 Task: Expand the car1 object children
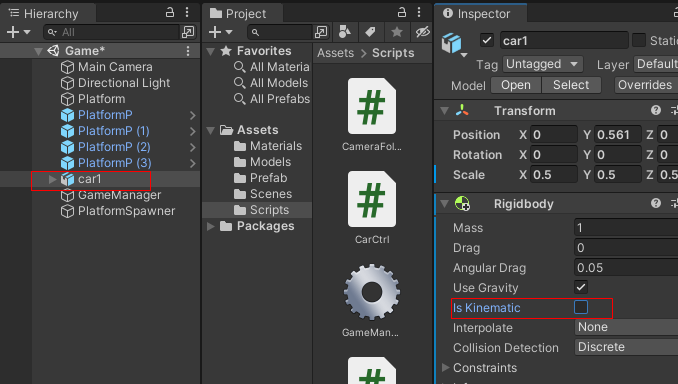[52, 179]
